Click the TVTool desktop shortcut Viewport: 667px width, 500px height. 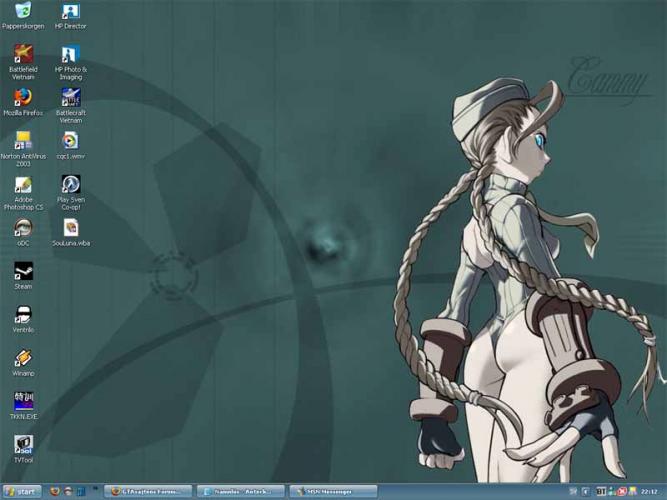pyautogui.click(x=23, y=444)
